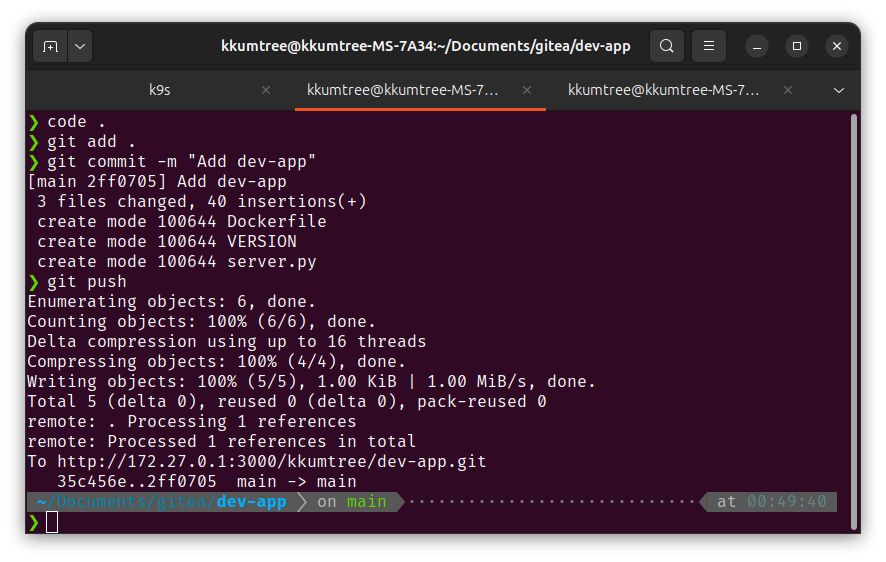Screen dimensions: 886x562
Task: Close the active middle terminal tab
Action: pyautogui.click(x=527, y=90)
